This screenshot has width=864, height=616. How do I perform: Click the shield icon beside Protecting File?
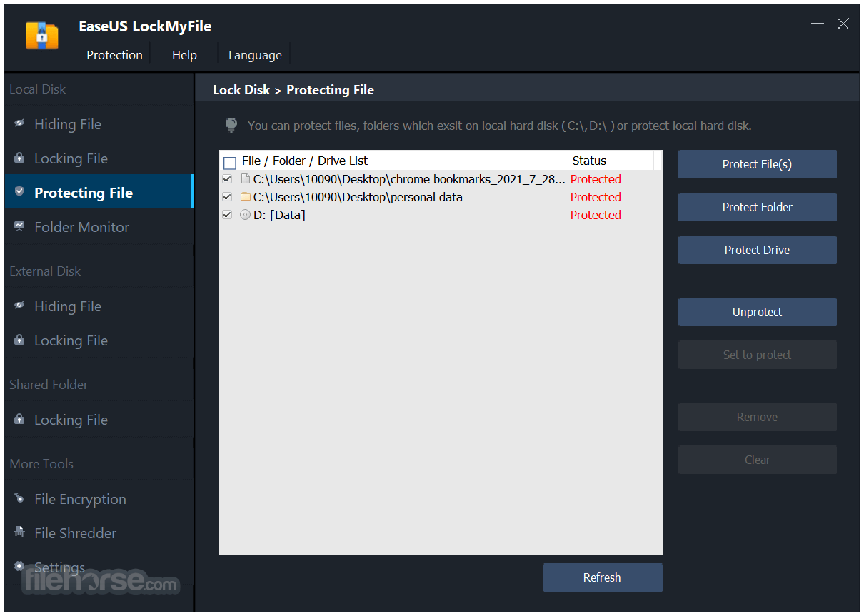(x=19, y=192)
